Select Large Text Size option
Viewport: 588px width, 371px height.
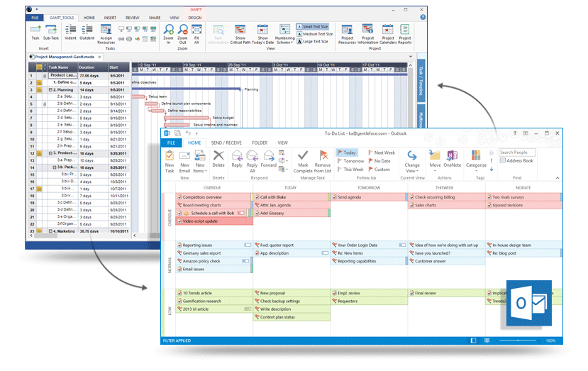click(x=313, y=42)
